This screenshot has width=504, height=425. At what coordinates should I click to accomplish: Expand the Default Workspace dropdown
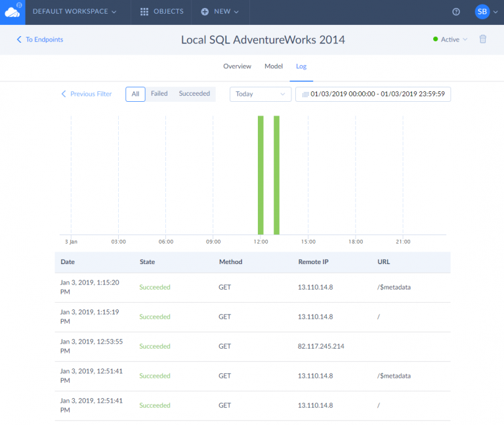[x=74, y=12]
